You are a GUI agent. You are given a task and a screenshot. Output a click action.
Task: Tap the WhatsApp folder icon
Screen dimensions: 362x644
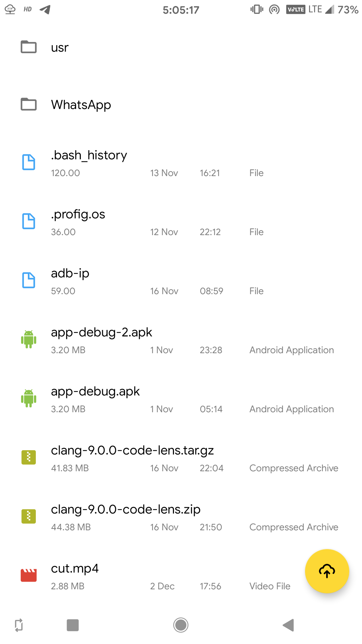[x=29, y=104]
